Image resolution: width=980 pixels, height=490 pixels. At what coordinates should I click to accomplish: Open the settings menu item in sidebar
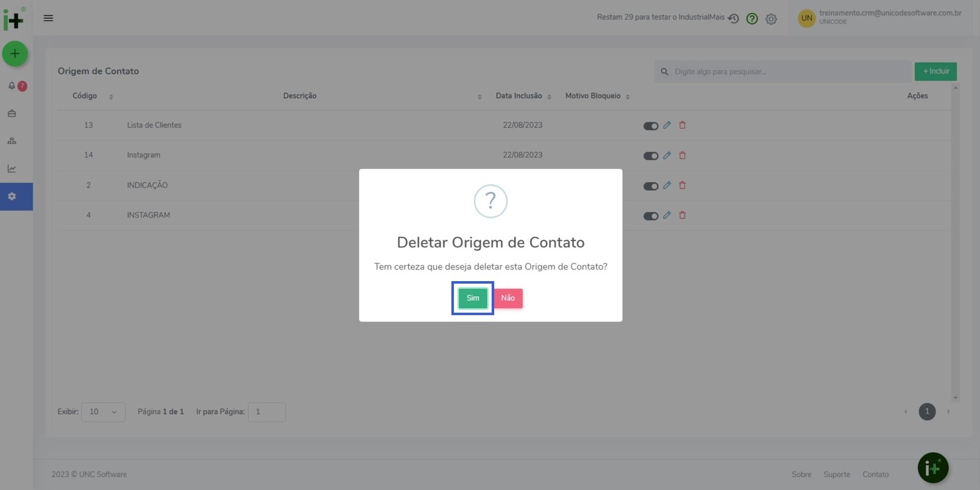[x=12, y=197]
